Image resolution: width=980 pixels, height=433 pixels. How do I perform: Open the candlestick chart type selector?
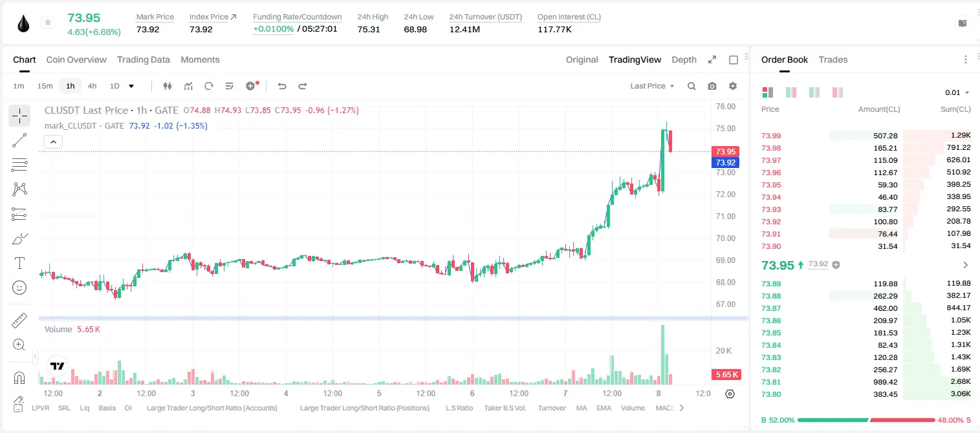(x=168, y=86)
